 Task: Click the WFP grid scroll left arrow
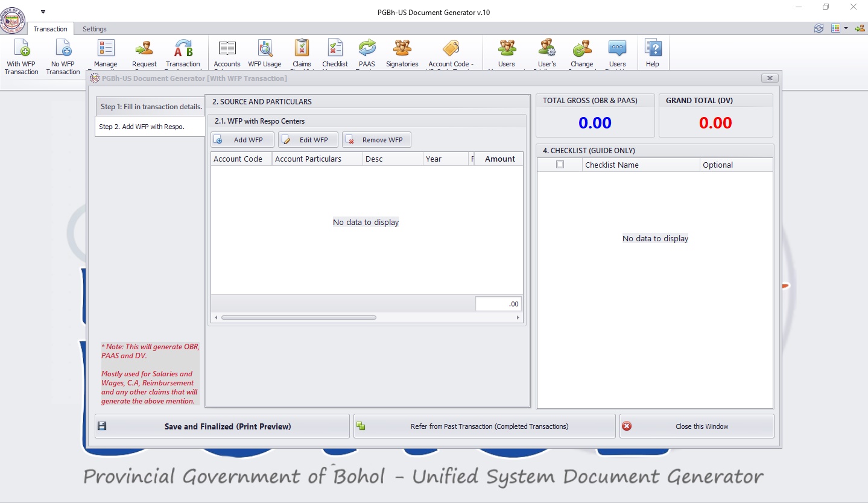click(216, 317)
